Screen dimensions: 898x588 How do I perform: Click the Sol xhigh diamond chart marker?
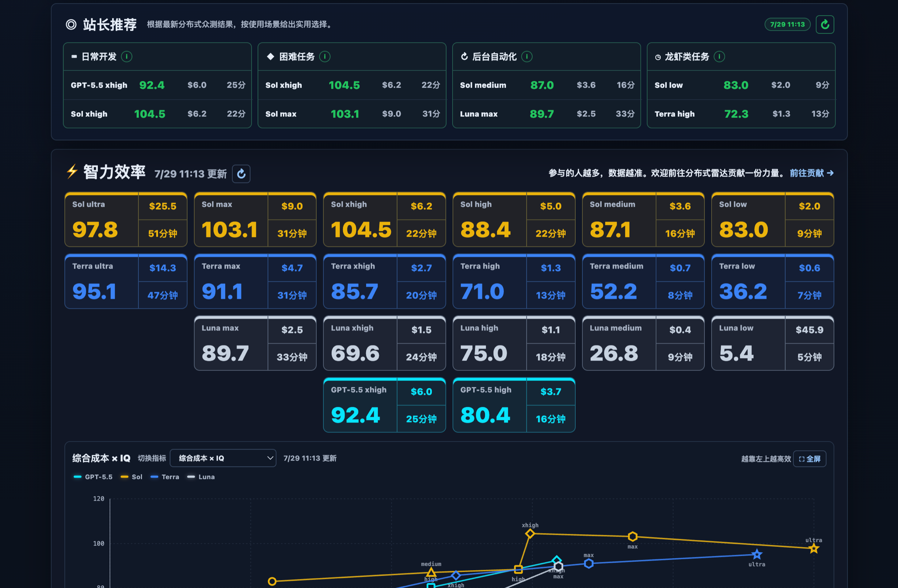coord(530,533)
